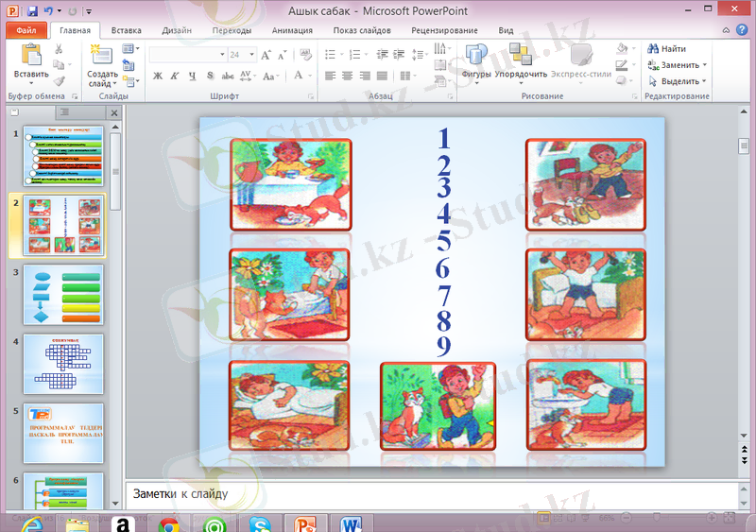Viewport: 756px width, 532px height.
Task: Click the Save icon in quick access toolbar
Action: coord(32,11)
